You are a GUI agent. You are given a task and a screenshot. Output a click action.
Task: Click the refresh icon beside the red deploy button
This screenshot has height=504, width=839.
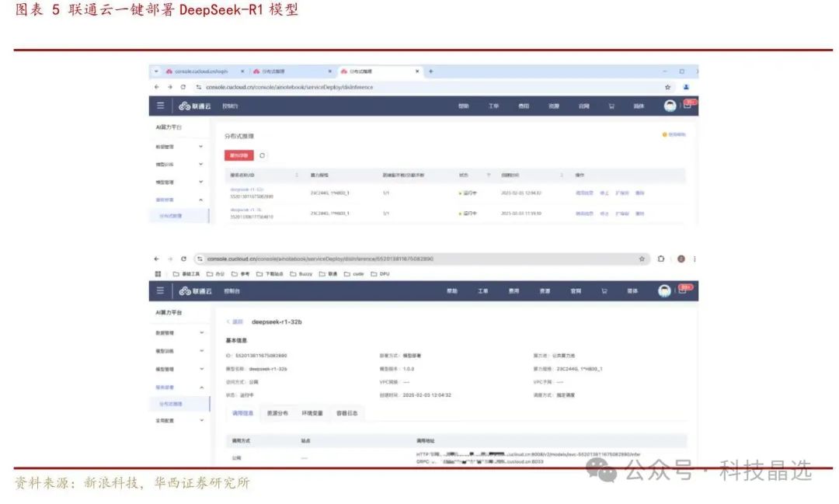coord(263,155)
